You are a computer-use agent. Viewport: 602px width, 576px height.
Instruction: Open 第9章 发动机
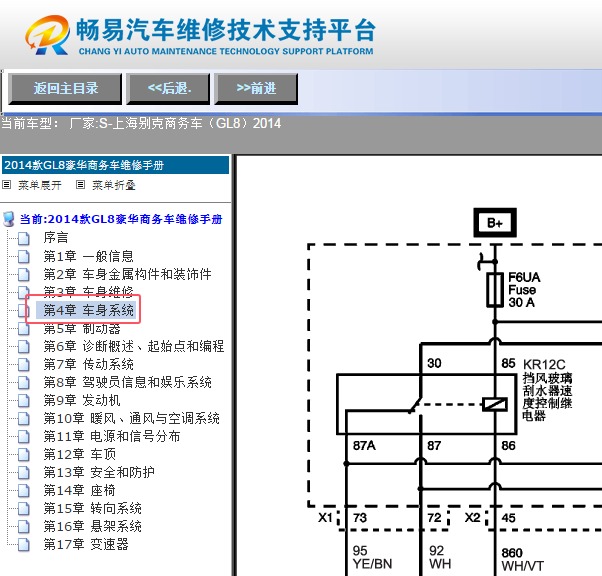point(82,400)
